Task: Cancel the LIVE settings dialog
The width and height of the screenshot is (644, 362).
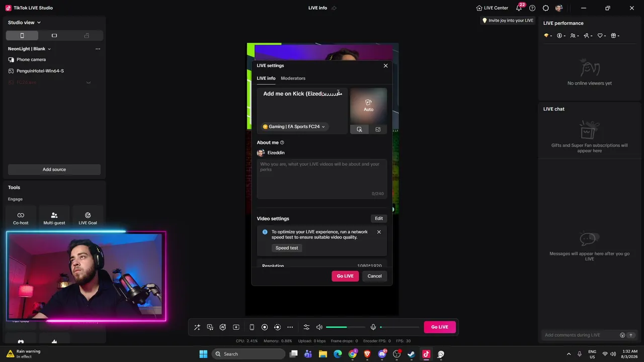Action: (x=374, y=276)
